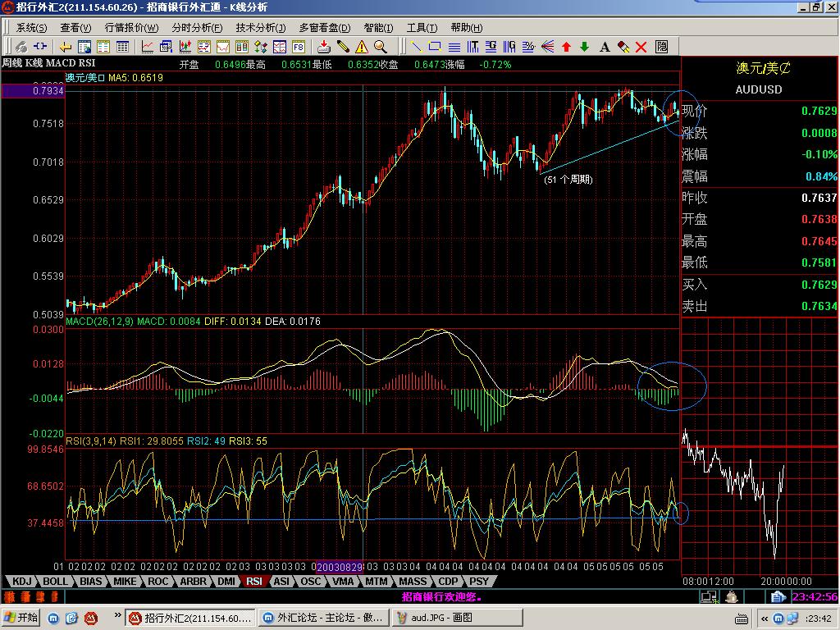Open the 系统(S) menu
The image size is (840, 630).
32,27
